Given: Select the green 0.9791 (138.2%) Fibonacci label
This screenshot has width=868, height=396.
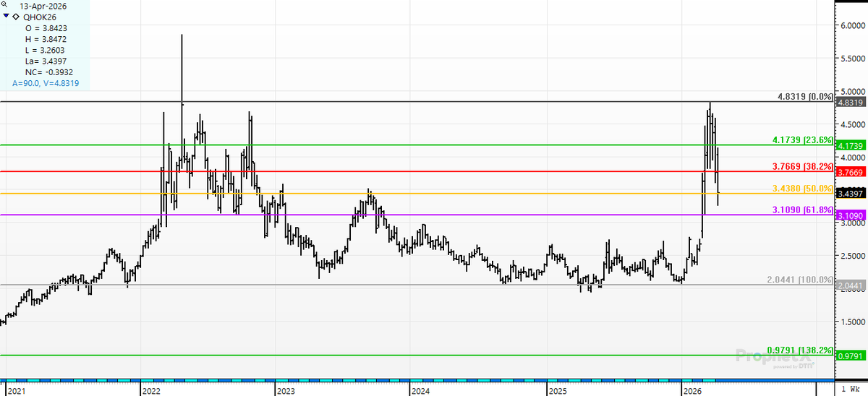Looking at the screenshot, I should 800,349.
